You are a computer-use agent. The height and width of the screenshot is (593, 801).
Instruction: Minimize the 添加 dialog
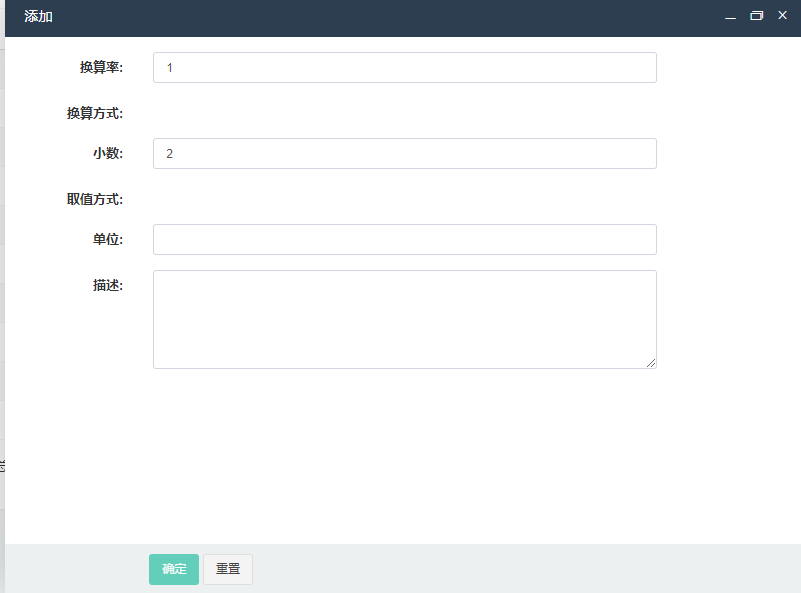point(731,16)
